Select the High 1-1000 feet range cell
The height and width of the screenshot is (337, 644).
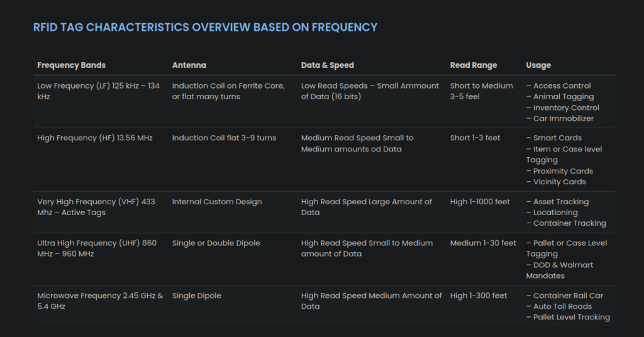tap(480, 202)
